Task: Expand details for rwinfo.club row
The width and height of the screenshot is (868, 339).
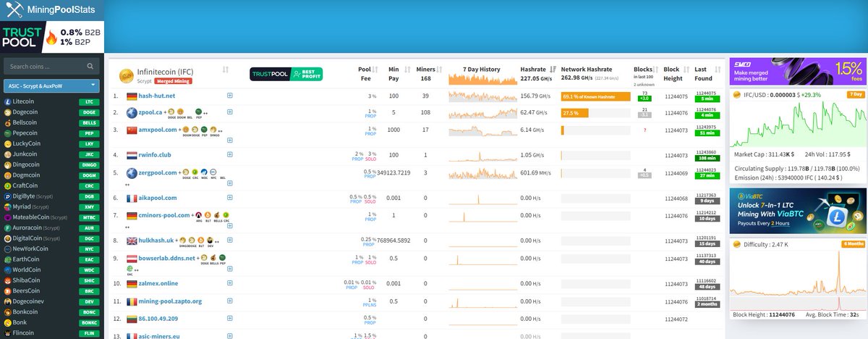Action: (x=230, y=155)
